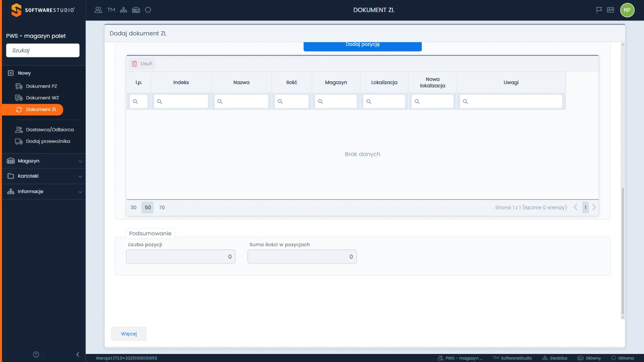Image resolution: width=644 pixels, height=362 pixels.
Task: Go to the previous page arrow
Action: [x=576, y=207]
